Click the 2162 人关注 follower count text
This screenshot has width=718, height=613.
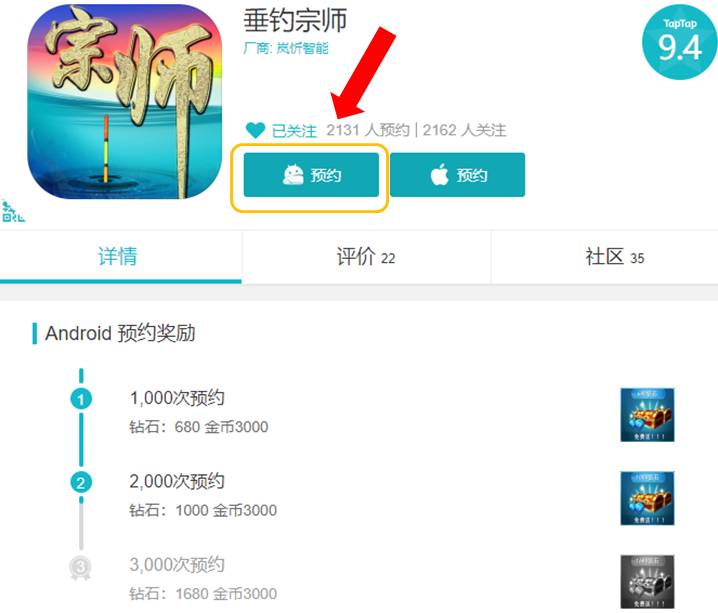click(464, 130)
